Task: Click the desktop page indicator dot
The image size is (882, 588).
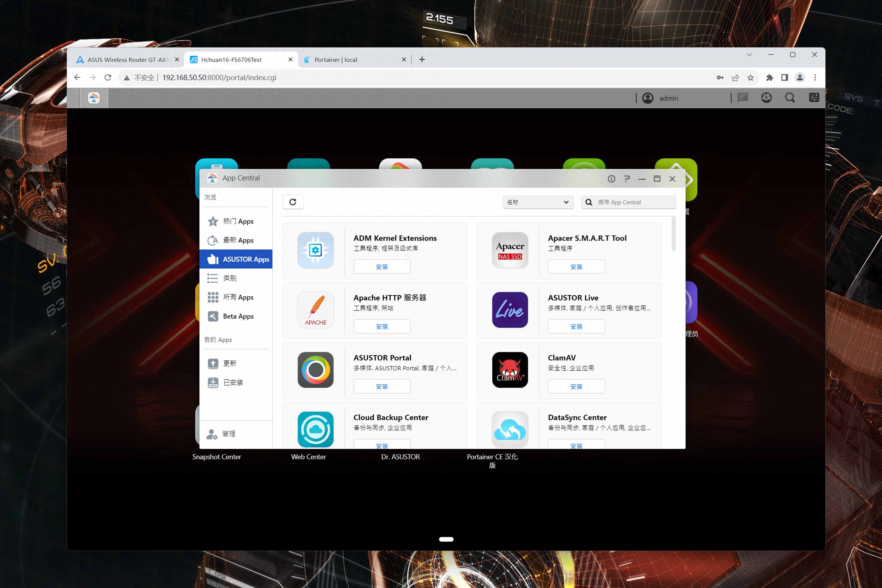Action: (x=446, y=539)
